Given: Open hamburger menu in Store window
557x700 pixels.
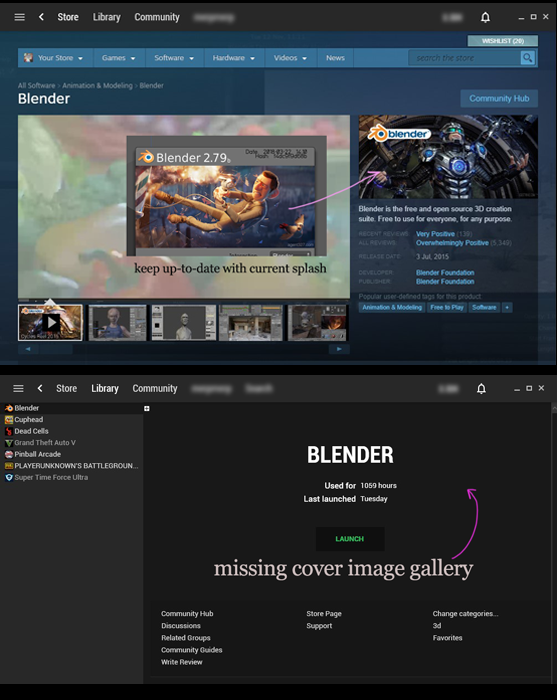Looking at the screenshot, I should 19,17.
